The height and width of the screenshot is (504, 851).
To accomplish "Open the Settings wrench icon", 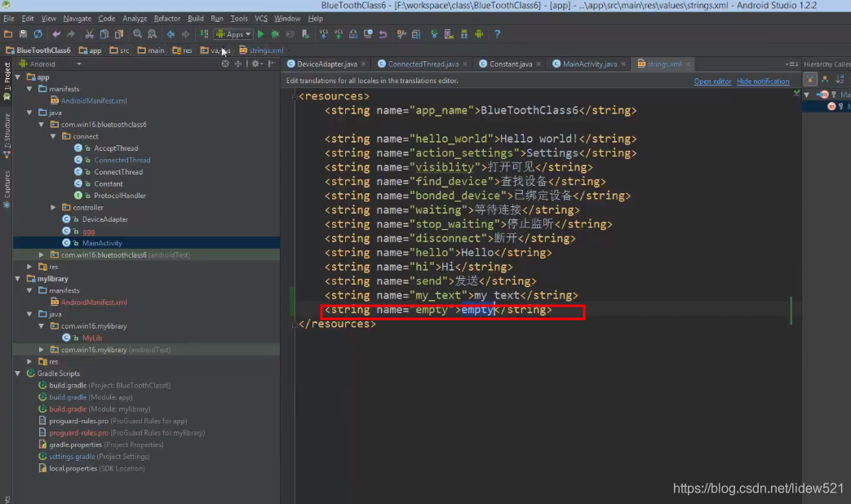I will pos(401,34).
